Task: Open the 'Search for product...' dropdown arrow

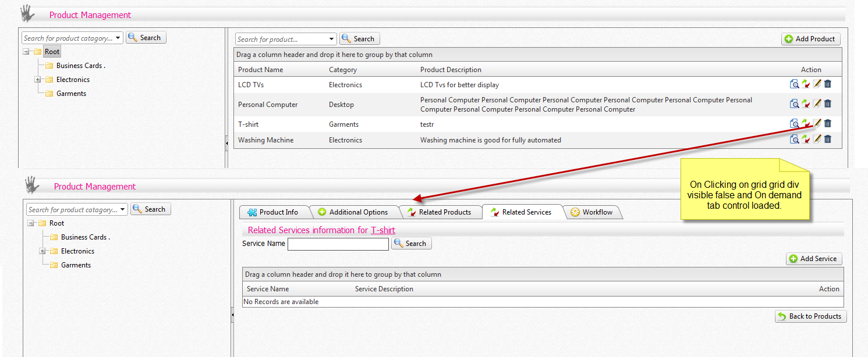Action: (332, 40)
